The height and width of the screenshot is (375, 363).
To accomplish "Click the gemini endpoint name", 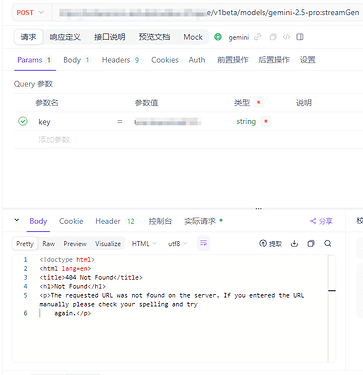I will [x=239, y=37].
